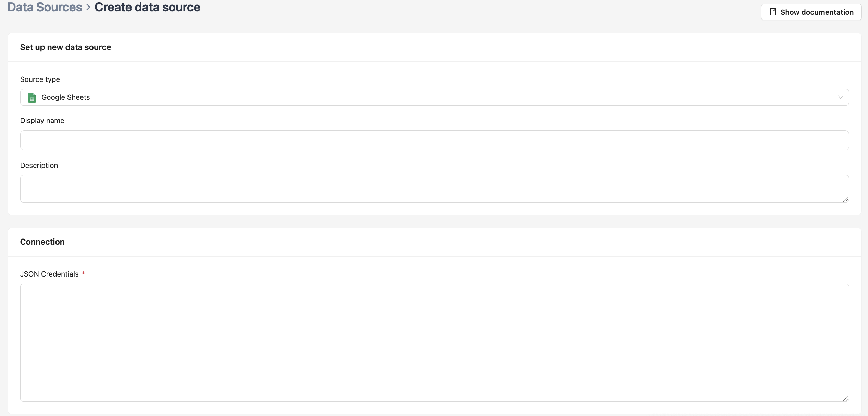This screenshot has height=416, width=868.
Task: Expand the Google Sheets source dropdown
Action: [x=434, y=97]
